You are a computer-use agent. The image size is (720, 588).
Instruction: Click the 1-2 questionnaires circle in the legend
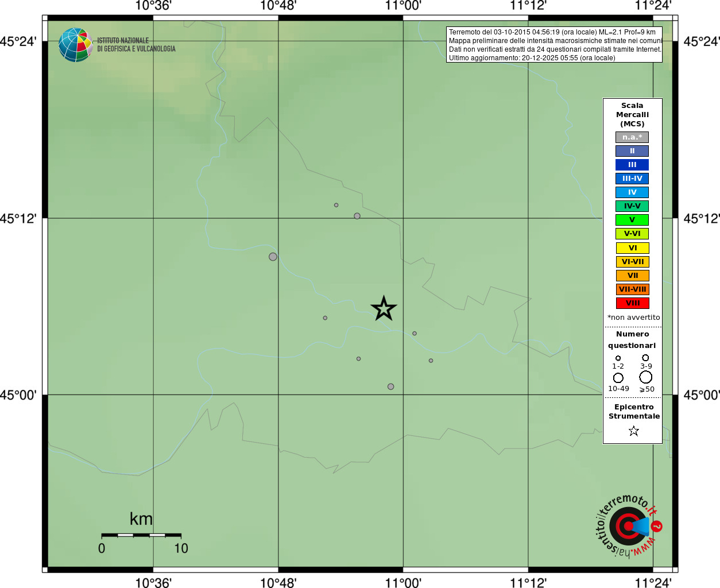pos(618,358)
